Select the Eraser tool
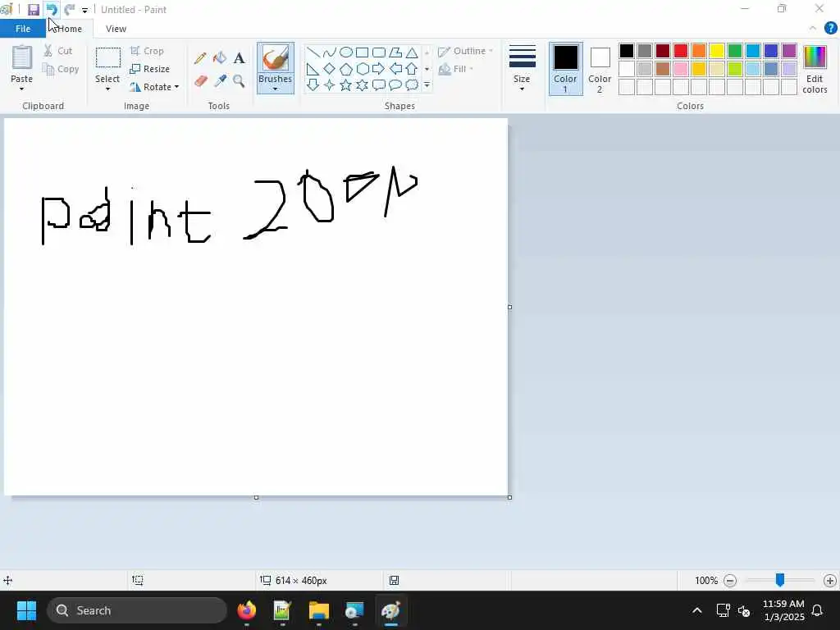Image resolution: width=840 pixels, height=630 pixels. (x=200, y=81)
